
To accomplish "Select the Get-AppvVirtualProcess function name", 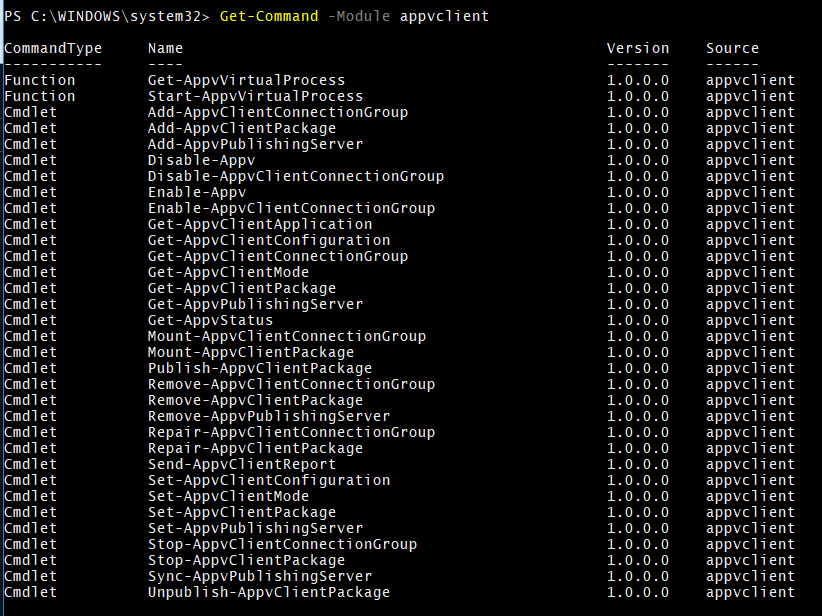I will 246,80.
